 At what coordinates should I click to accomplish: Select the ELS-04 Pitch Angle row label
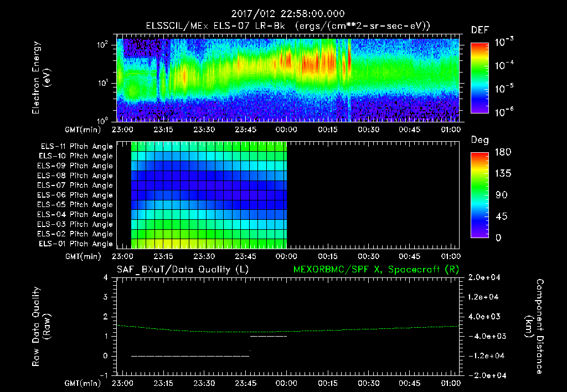pyautogui.click(x=75, y=215)
